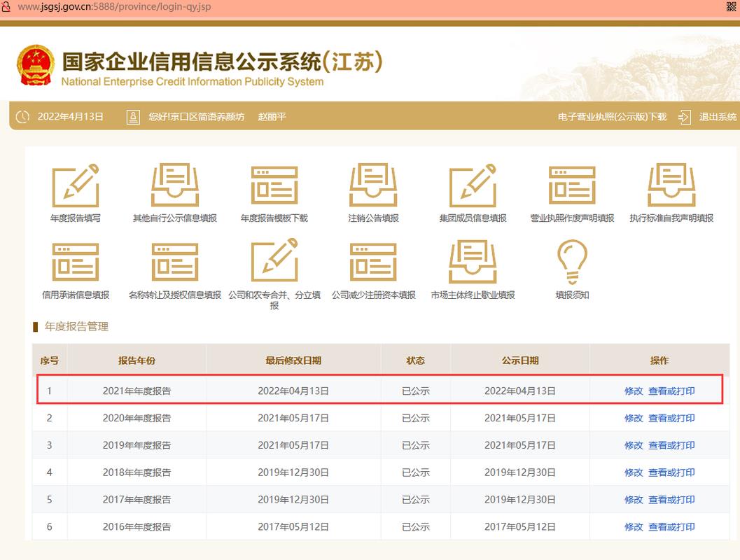This screenshot has width=740, height=560.
Task: Click 电子营业执照(公示版)下载 link
Action: [x=612, y=116]
